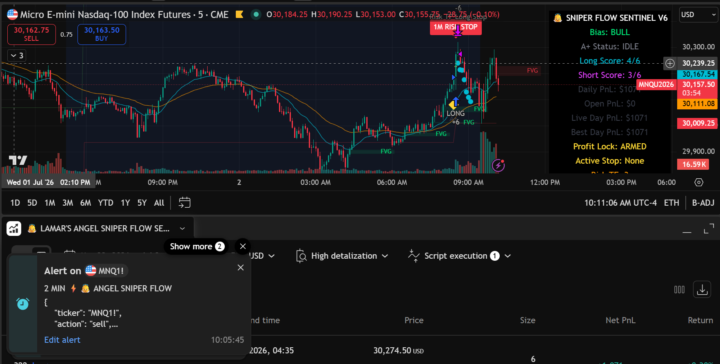Click the Size column header
The image size is (720, 364).
(x=528, y=320)
